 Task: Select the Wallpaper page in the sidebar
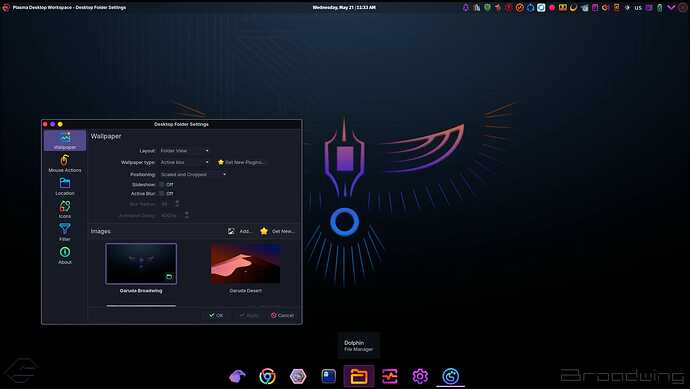click(x=65, y=140)
